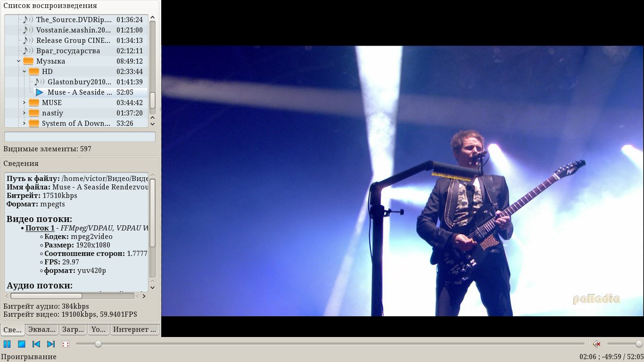This screenshot has width=644, height=362.
Task: Open the Загр... tab
Action: (73, 329)
